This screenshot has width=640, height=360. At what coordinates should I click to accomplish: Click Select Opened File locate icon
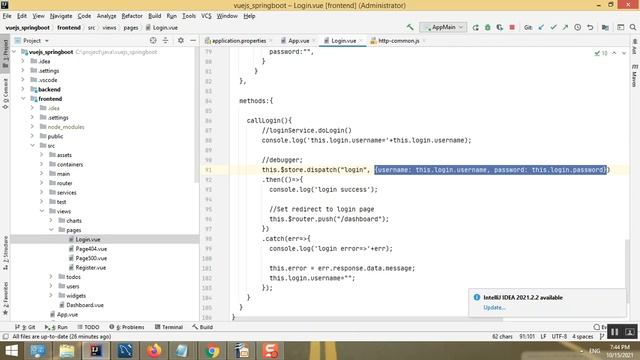point(153,40)
